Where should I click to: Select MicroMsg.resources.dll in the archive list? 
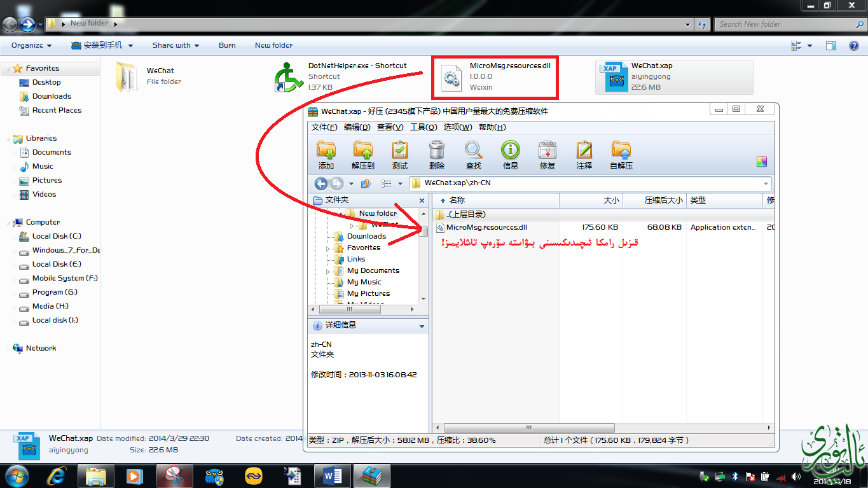(486, 227)
